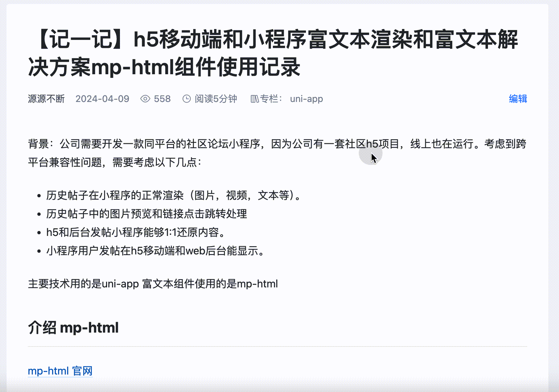Click the 介绍 mp-html section heading

coord(73,328)
